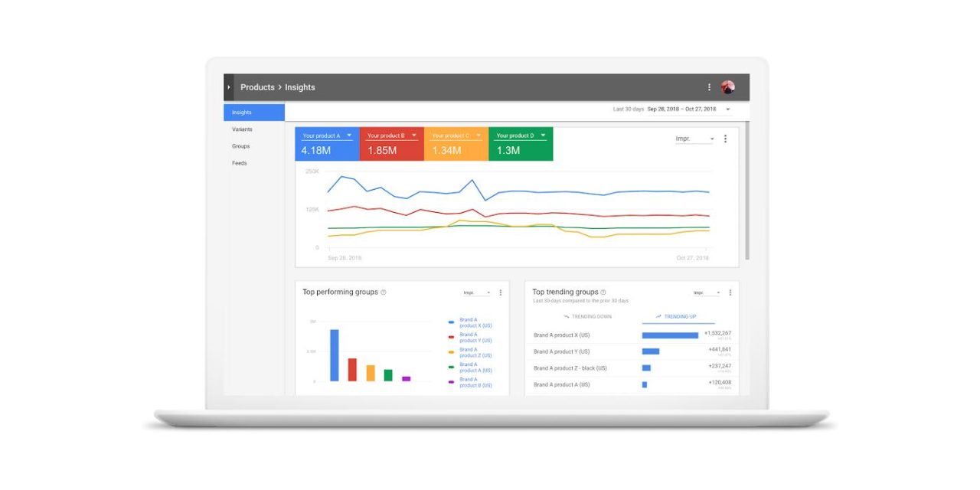This screenshot has height=490, width=980.
Task: Go to Variants in the sidebar
Action: [242, 129]
